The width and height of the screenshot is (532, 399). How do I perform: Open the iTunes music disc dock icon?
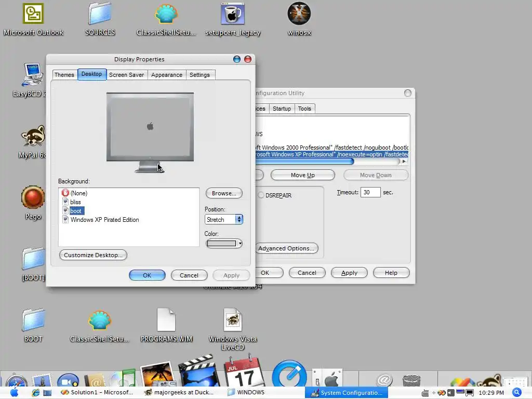click(x=123, y=379)
